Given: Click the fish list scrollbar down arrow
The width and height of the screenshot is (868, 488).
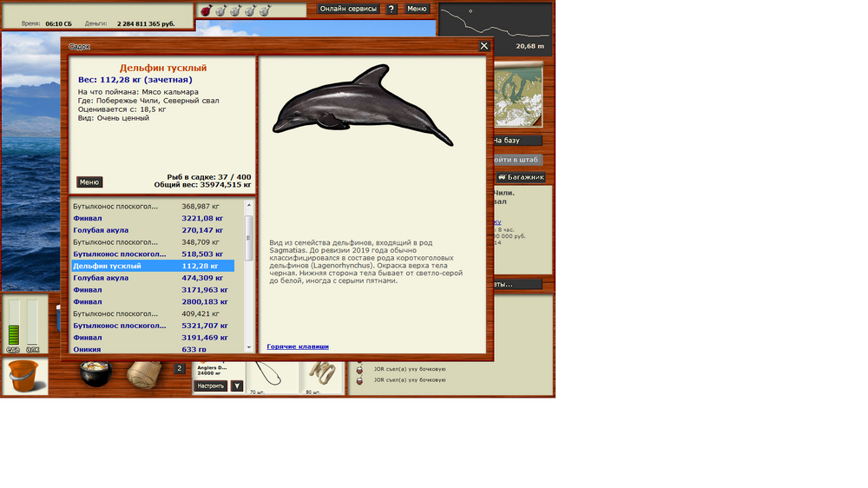Looking at the screenshot, I should point(249,348).
